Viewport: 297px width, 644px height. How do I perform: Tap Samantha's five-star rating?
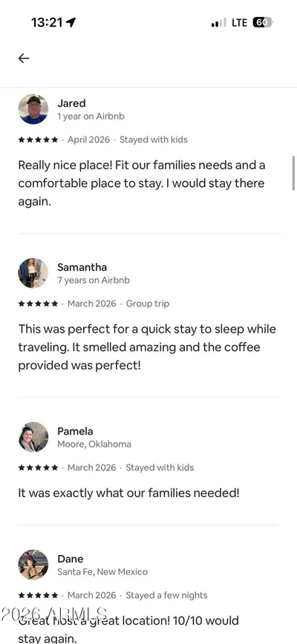pyautogui.click(x=38, y=304)
